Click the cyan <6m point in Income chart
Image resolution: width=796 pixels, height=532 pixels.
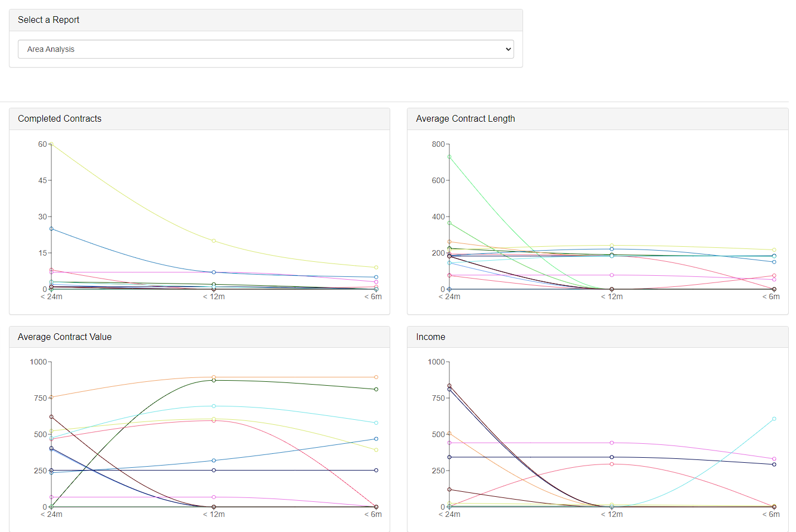774,419
